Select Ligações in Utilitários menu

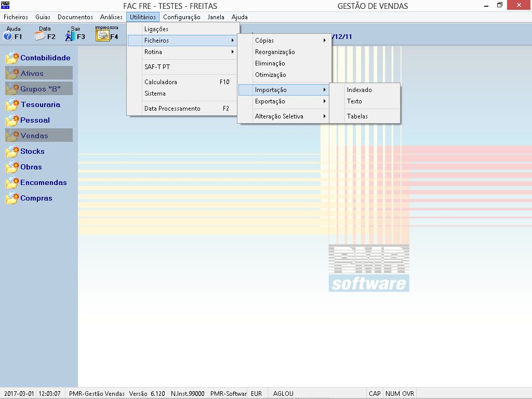point(182,29)
